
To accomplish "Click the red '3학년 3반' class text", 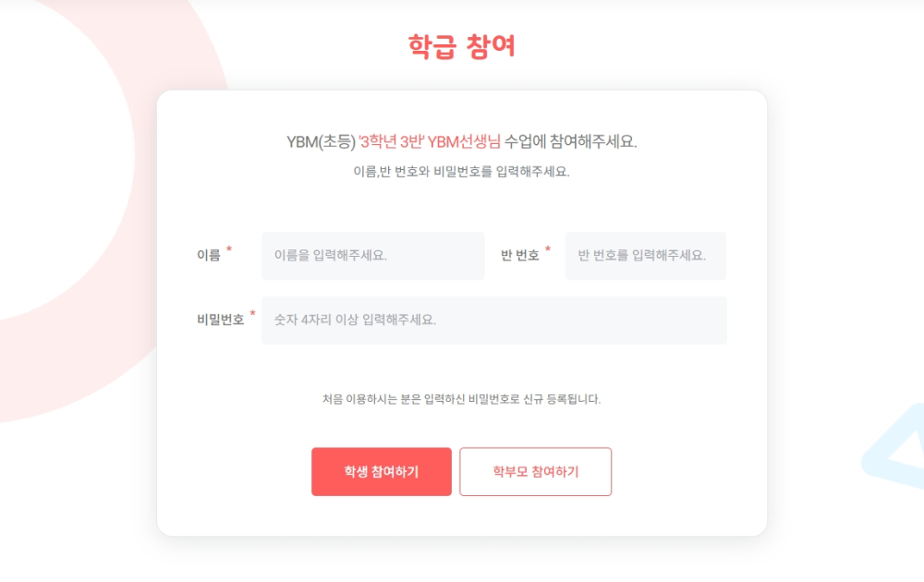I will click(391, 142).
